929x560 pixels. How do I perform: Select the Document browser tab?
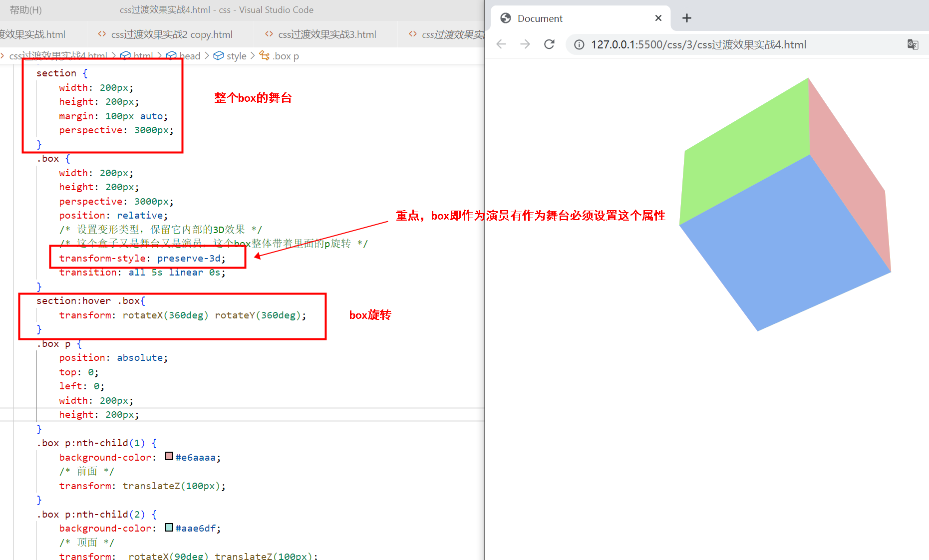pyautogui.click(x=581, y=18)
